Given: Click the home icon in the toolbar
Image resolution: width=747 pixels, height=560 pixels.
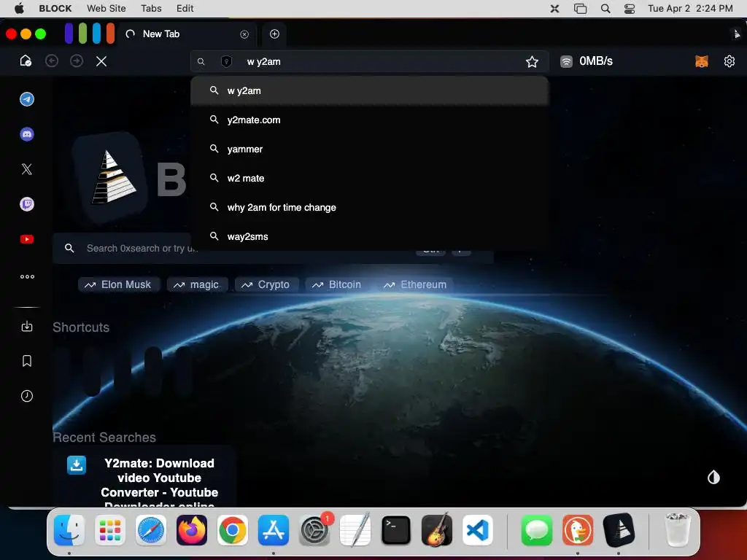Looking at the screenshot, I should coord(26,61).
